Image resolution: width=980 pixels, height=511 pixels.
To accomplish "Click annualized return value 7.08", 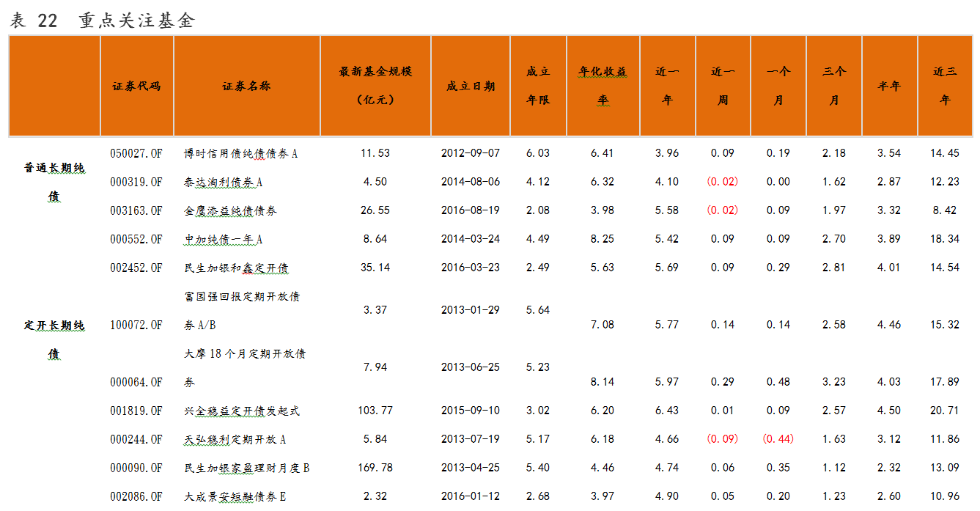I will 603,325.
